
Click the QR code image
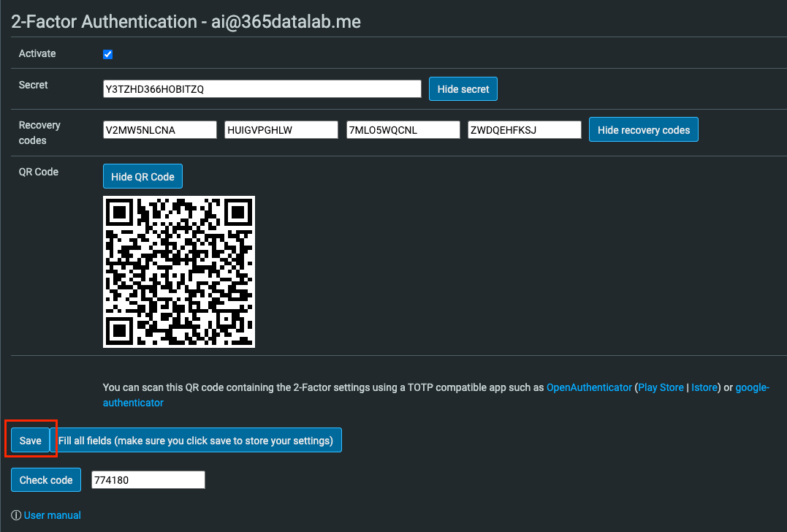click(179, 272)
